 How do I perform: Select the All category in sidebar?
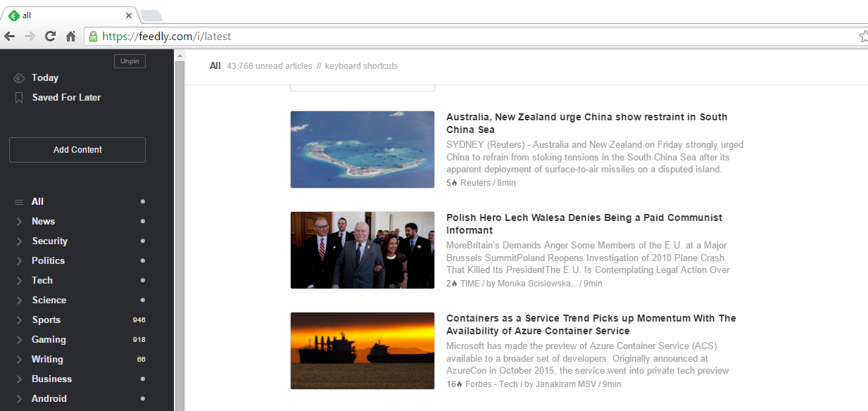[37, 202]
